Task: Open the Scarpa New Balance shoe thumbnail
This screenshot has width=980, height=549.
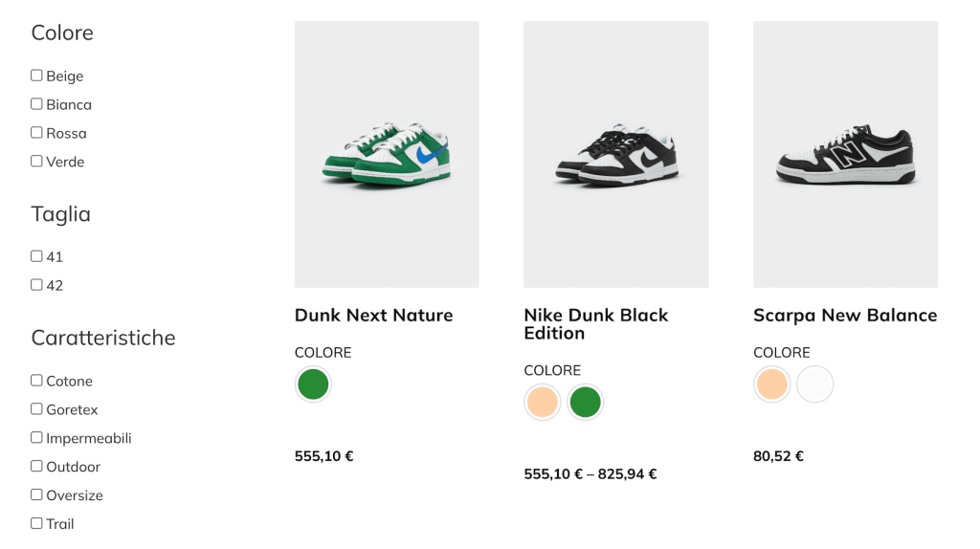Action: (845, 154)
